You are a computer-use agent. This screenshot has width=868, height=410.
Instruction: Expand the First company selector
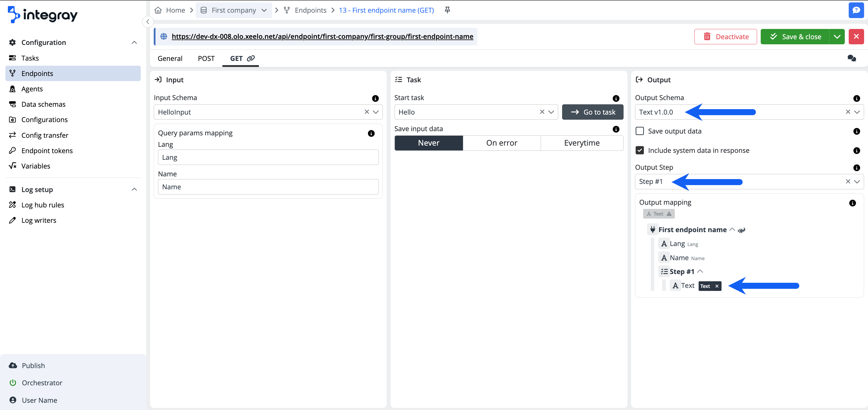(x=264, y=10)
